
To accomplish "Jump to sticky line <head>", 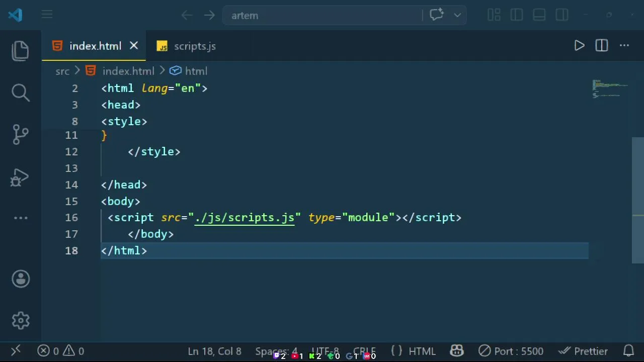I will tap(121, 105).
